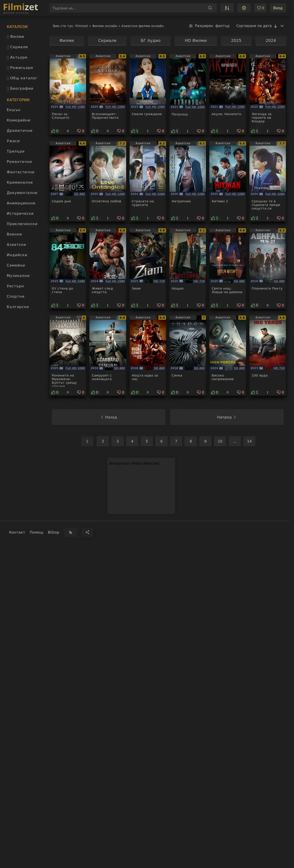Jump to last page 14
Image resolution: width=294 pixels, height=868 pixels.
point(249,441)
